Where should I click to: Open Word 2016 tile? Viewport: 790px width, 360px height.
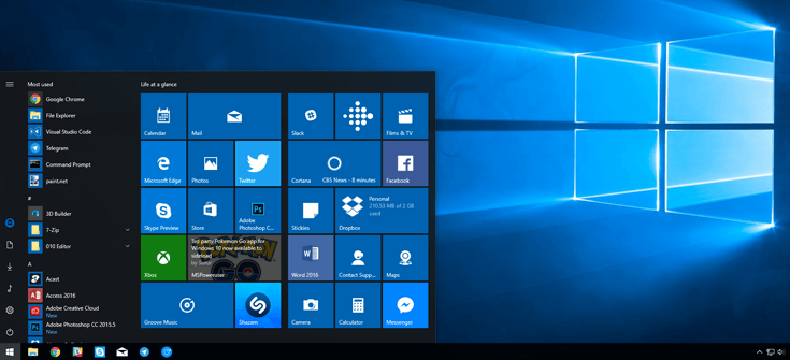pyautogui.click(x=310, y=257)
